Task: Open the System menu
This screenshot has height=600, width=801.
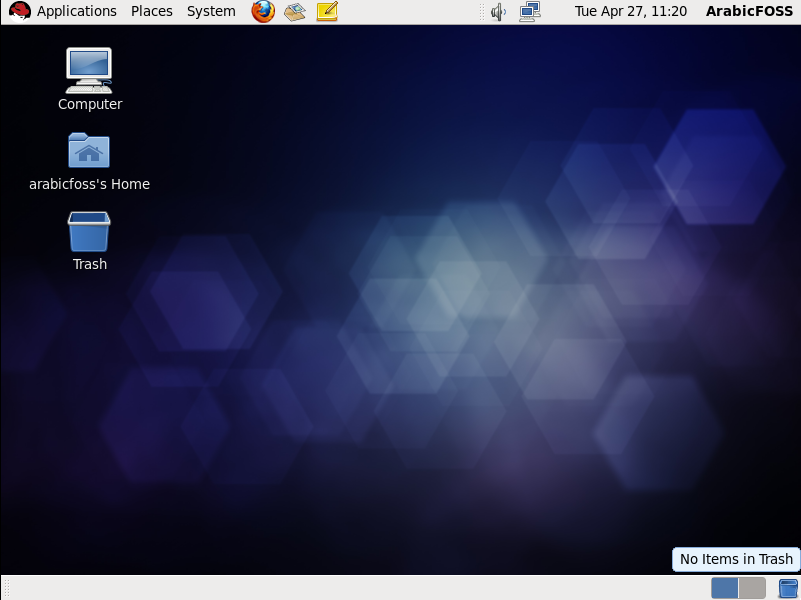Action: pos(210,11)
